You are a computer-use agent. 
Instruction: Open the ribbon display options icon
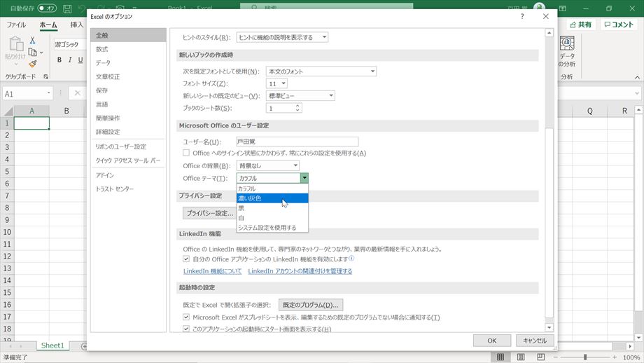tap(563, 8)
